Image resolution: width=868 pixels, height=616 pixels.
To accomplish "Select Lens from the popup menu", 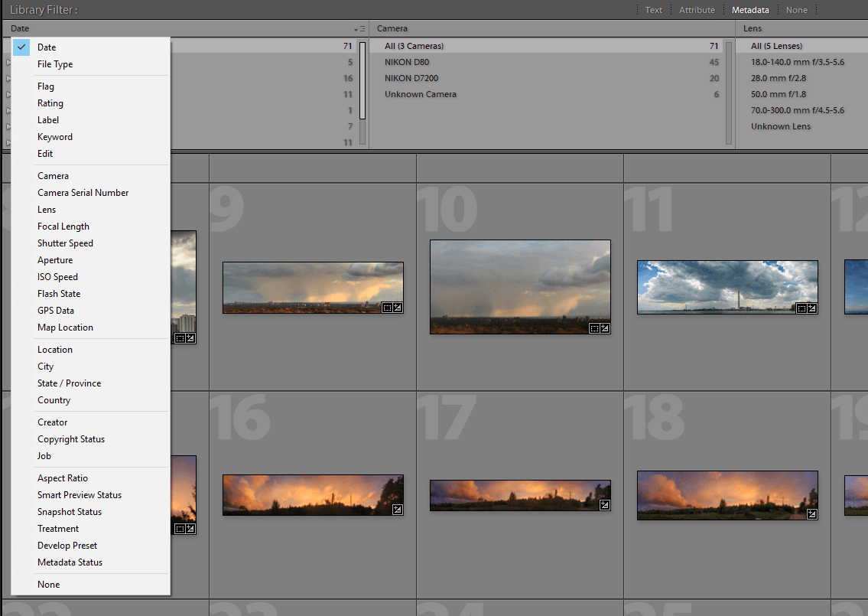I will click(90, 210).
